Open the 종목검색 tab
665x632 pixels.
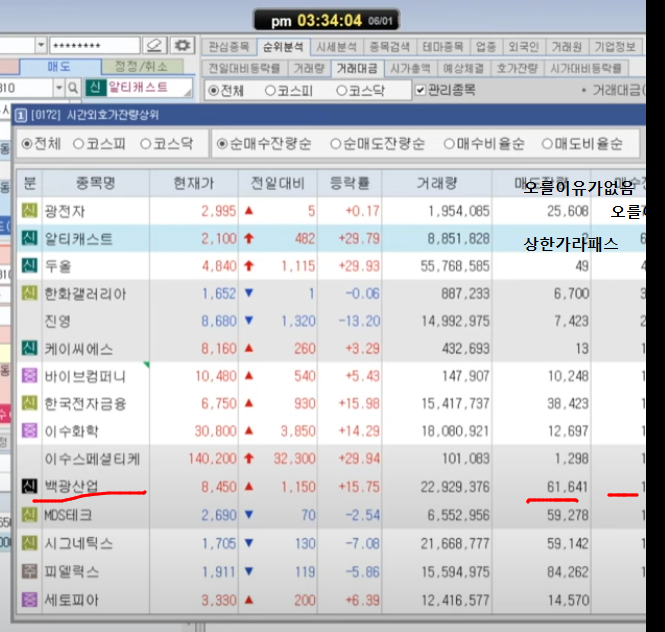pyautogui.click(x=390, y=47)
